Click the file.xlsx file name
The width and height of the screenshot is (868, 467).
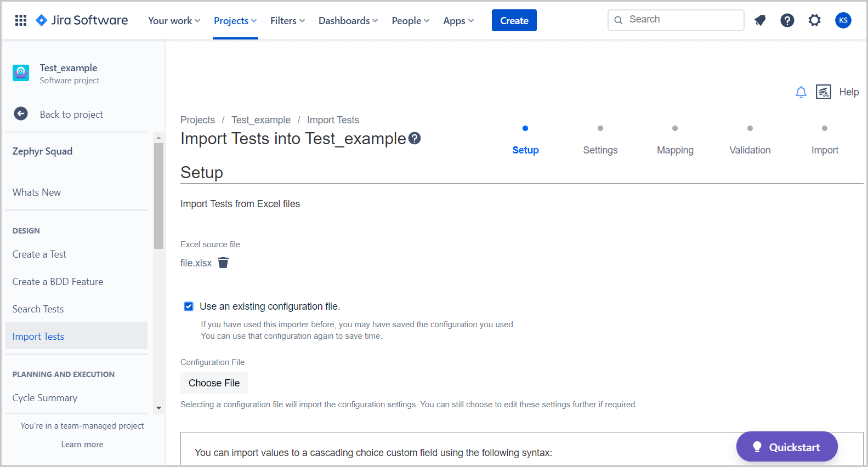[x=196, y=263]
